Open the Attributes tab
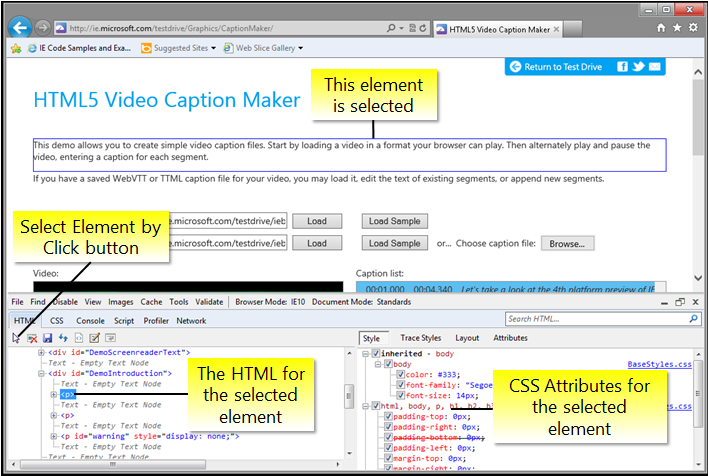The width and height of the screenshot is (708, 476). pyautogui.click(x=510, y=338)
